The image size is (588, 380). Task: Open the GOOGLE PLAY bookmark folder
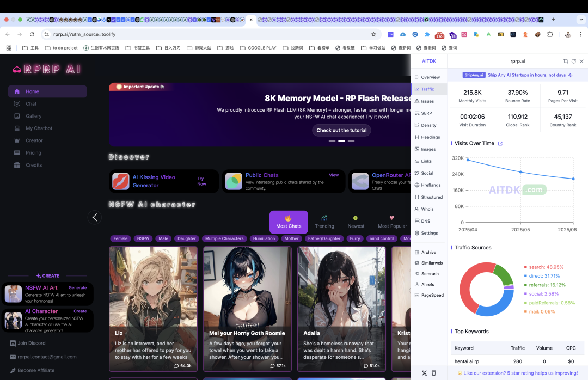click(258, 48)
